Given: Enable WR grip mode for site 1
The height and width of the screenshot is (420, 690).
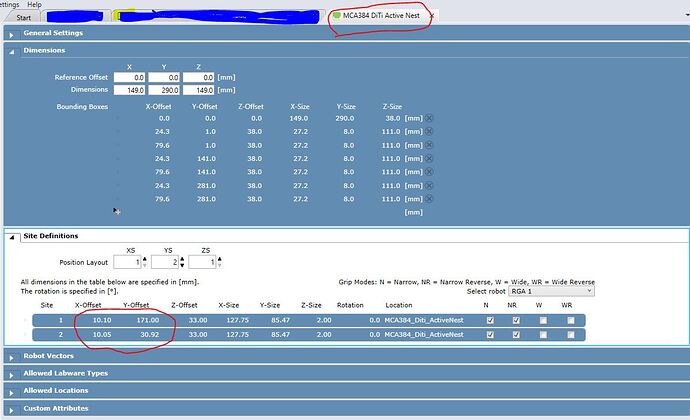Looking at the screenshot, I should pyautogui.click(x=570, y=321).
